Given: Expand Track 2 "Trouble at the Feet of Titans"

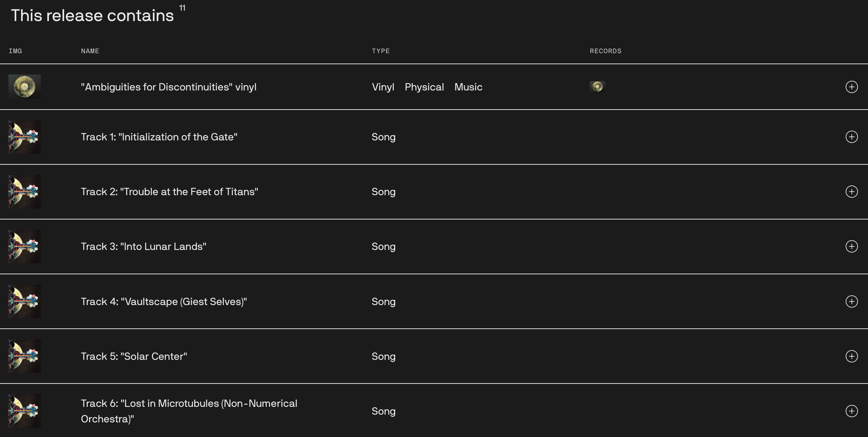Looking at the screenshot, I should (x=851, y=192).
